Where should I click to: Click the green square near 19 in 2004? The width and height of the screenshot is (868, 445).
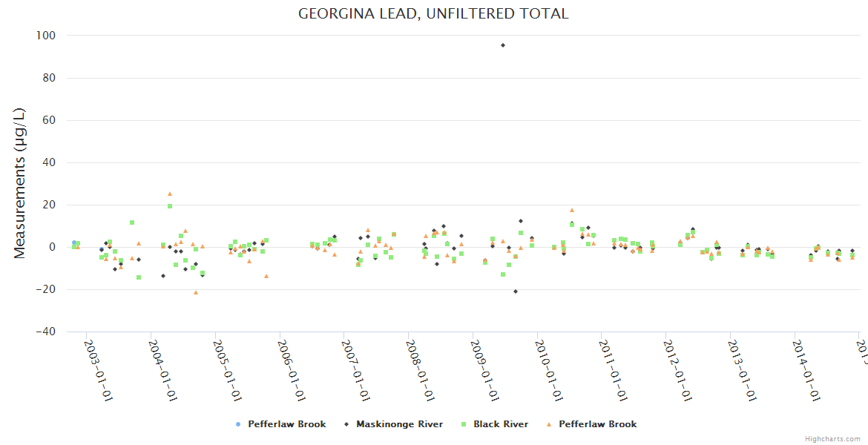[x=170, y=206]
